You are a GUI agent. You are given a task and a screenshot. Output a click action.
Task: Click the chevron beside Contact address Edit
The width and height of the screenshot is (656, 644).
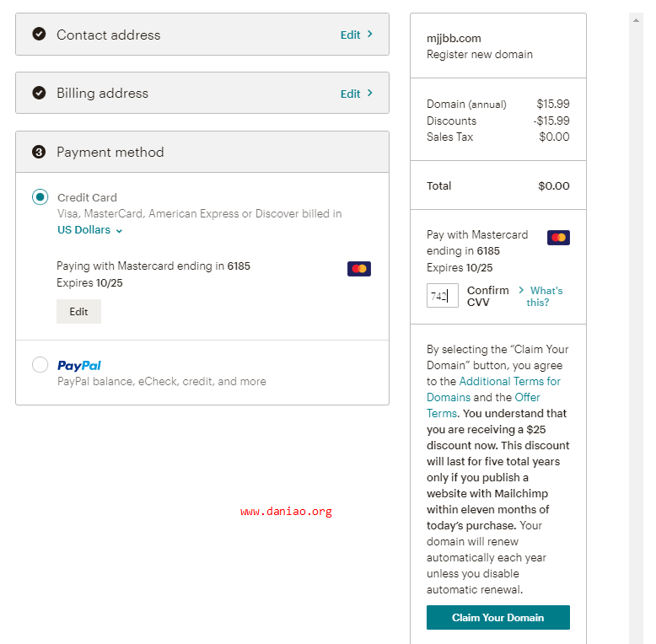click(x=370, y=34)
